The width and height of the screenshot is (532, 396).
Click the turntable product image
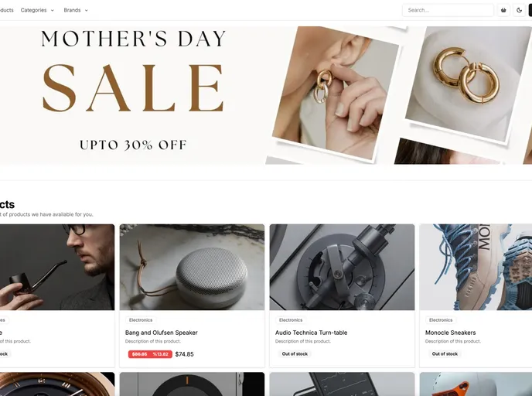(342, 267)
